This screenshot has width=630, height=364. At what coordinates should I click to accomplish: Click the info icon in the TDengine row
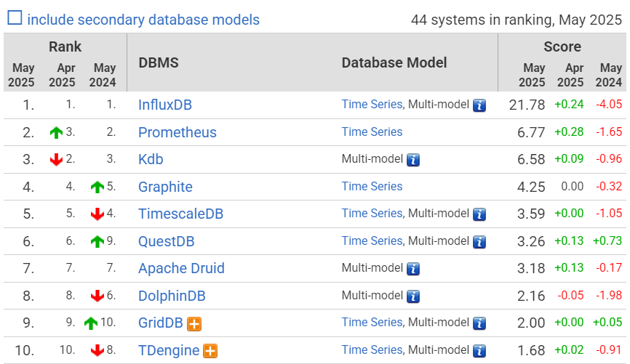(x=479, y=351)
